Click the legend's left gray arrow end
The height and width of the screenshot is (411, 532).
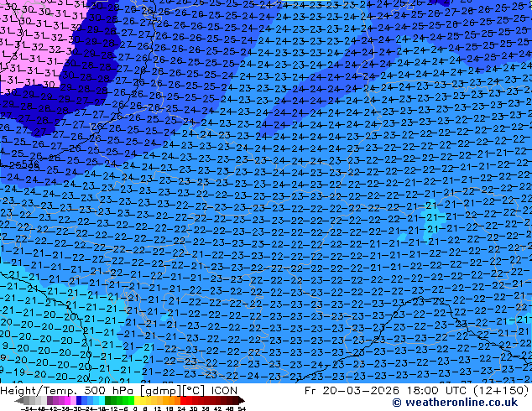coord(18,401)
